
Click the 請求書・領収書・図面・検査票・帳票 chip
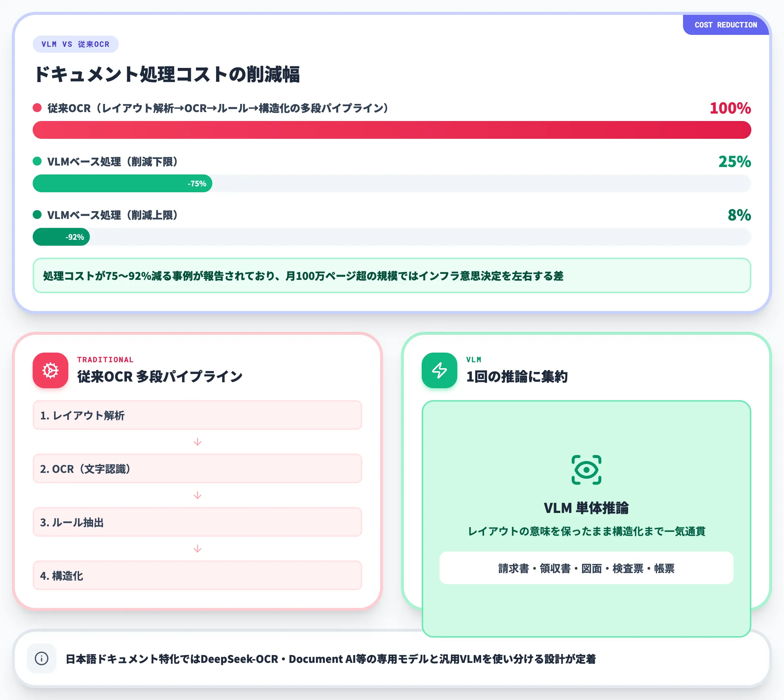pyautogui.click(x=586, y=568)
